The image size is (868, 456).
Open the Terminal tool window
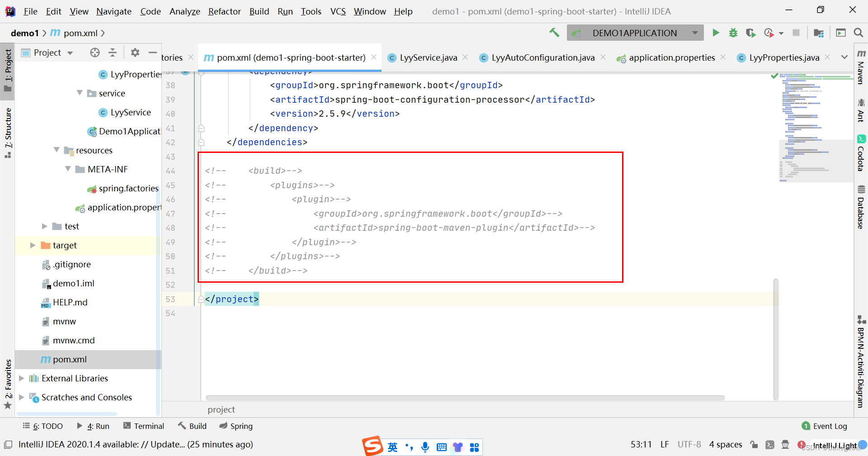(143, 426)
